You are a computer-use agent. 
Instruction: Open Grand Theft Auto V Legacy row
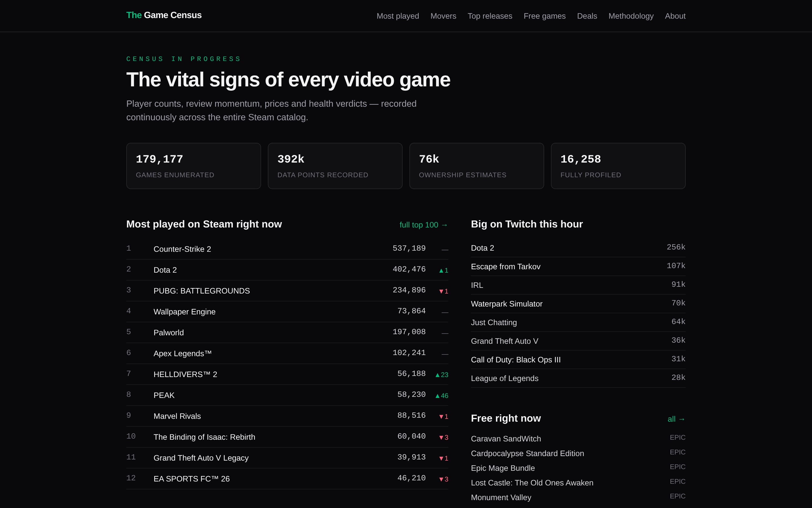tap(287, 457)
